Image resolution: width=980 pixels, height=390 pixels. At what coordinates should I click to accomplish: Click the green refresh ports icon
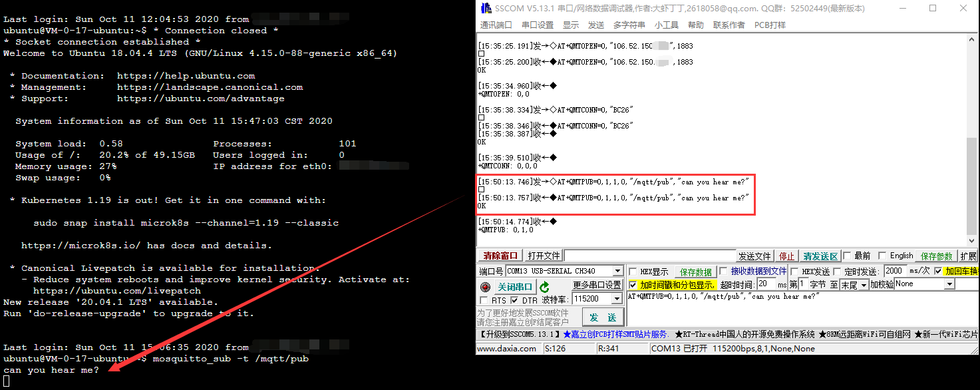coord(544,287)
